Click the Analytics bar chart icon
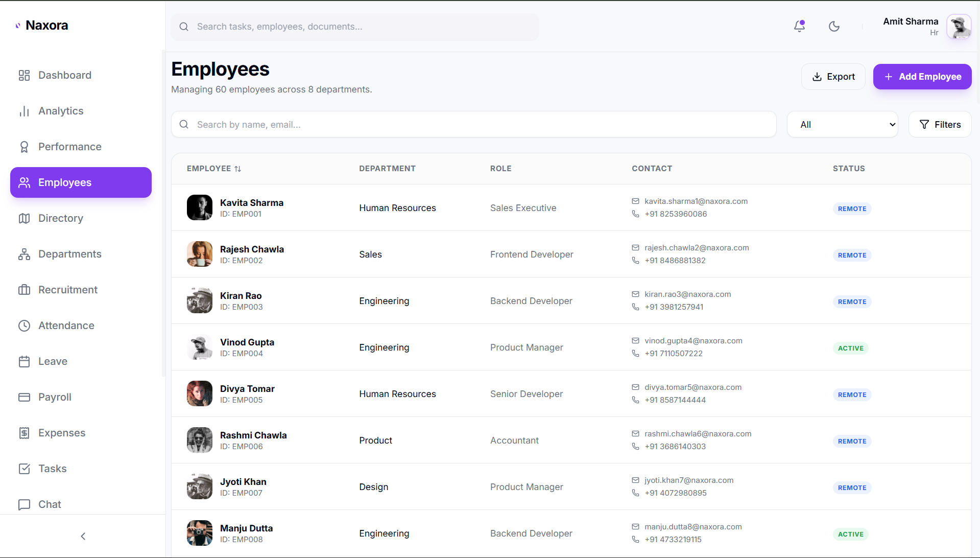 [24, 111]
